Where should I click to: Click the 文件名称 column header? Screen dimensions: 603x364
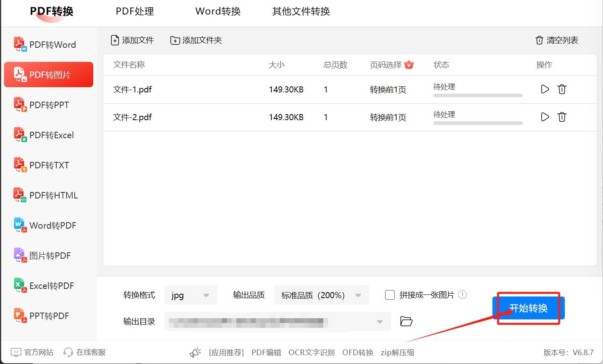129,65
